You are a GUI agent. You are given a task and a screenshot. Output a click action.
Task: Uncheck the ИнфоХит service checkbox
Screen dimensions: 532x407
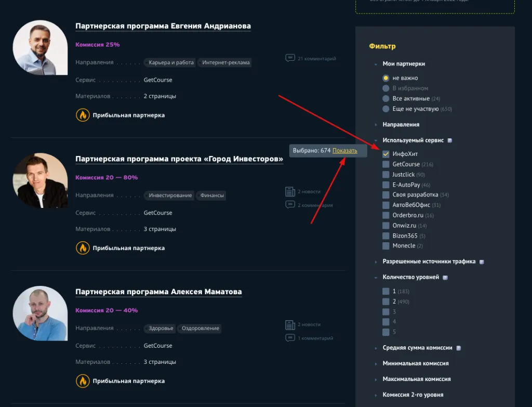tap(385, 154)
